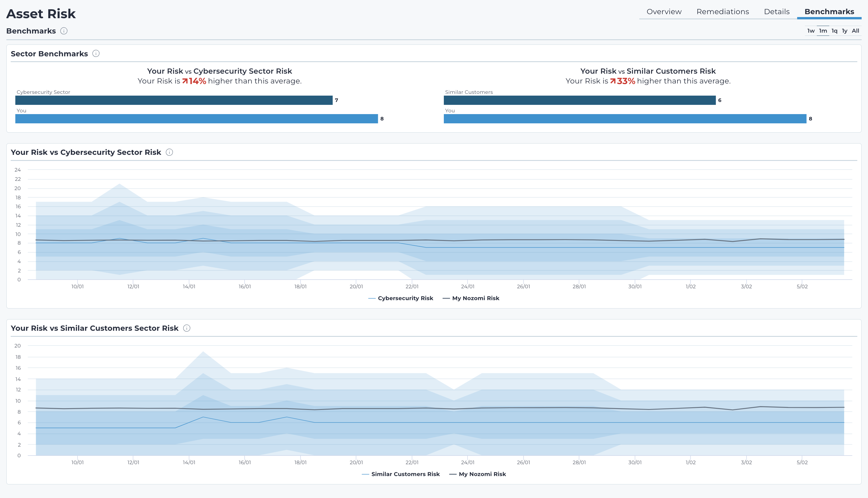Toggle Cybersecurity Risk legend series
The image size is (868, 498).
[x=400, y=298]
